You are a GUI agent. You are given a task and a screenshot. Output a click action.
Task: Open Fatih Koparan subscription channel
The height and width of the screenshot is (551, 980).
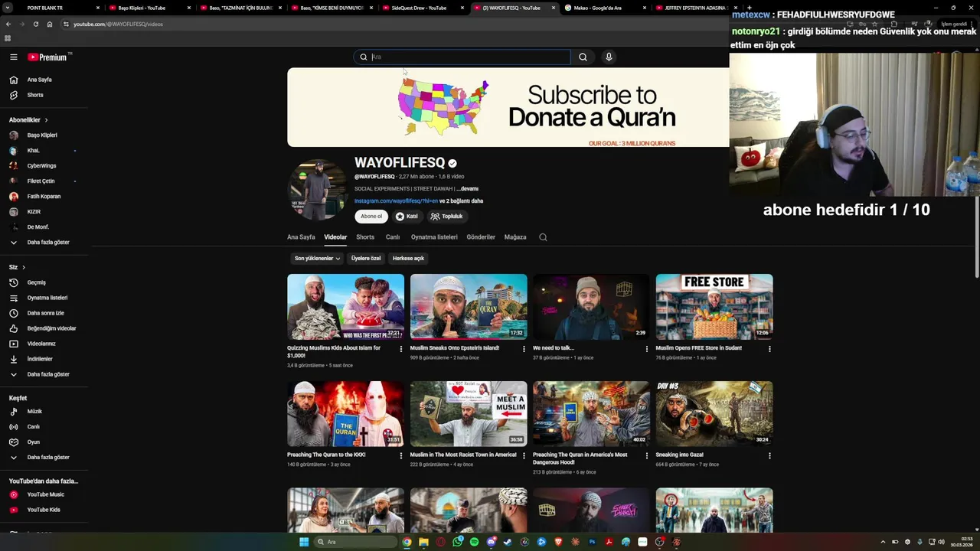click(x=44, y=197)
